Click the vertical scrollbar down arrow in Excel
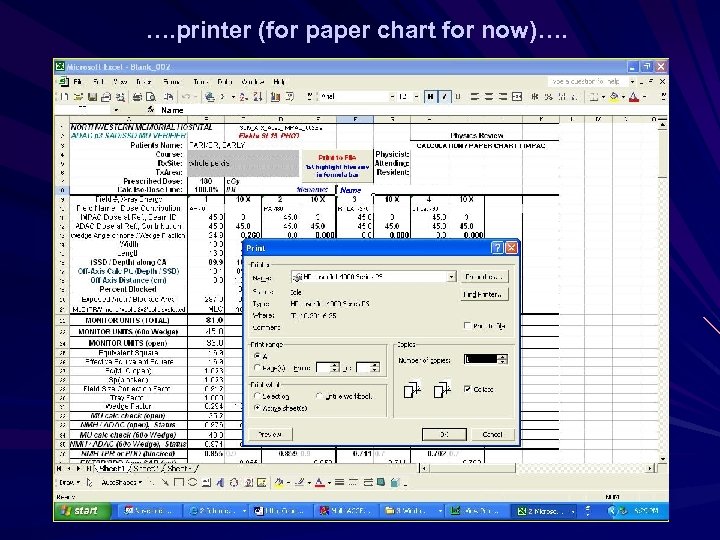720x540 pixels. (663, 458)
